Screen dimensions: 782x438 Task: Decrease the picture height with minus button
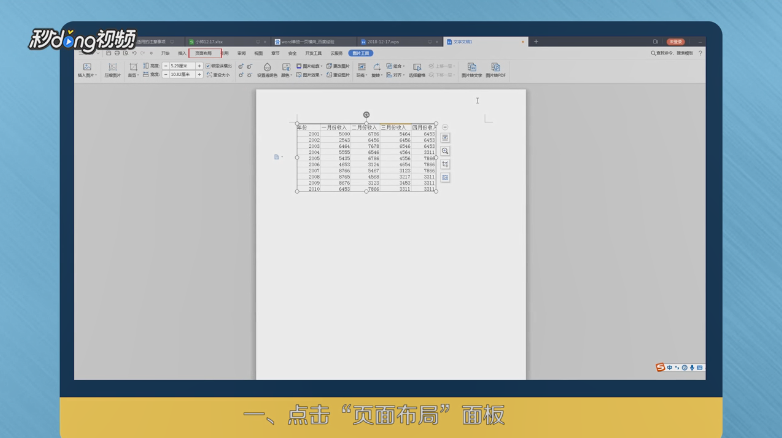point(166,66)
